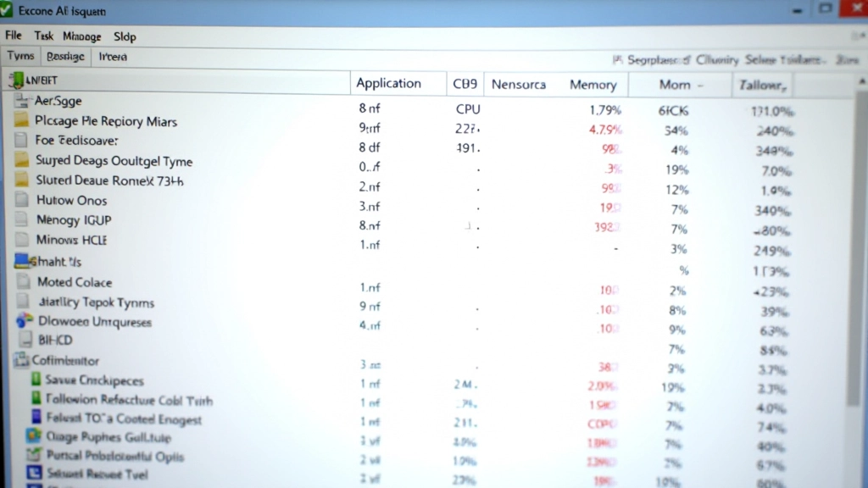Image resolution: width=868 pixels, height=488 pixels.
Task: Click the scrollbar up arrow
Action: (x=861, y=81)
